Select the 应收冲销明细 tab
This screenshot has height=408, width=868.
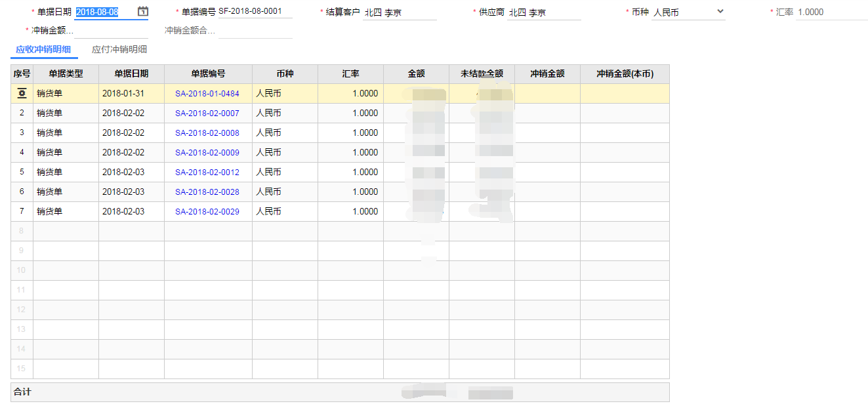coord(43,50)
